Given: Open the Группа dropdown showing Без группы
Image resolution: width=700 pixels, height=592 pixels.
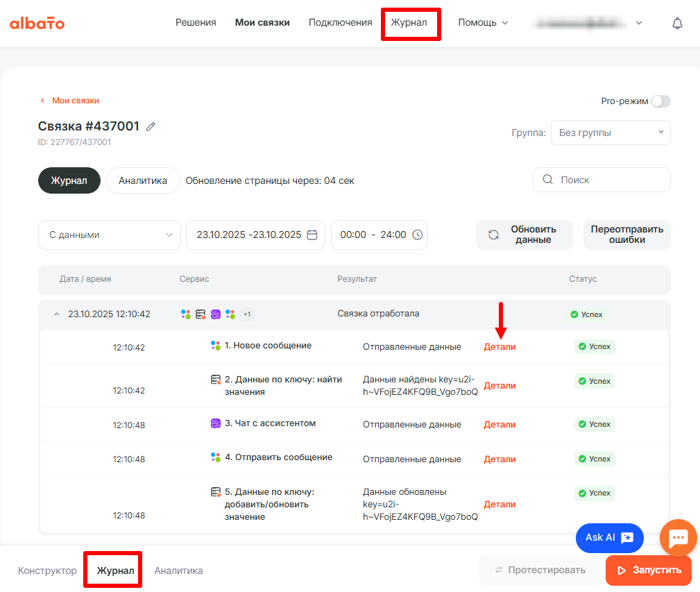Looking at the screenshot, I should [611, 133].
